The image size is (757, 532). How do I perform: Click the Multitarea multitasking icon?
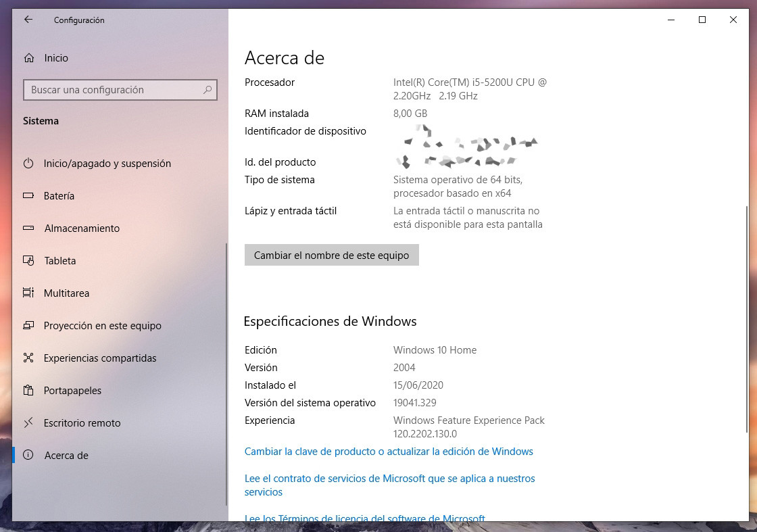point(28,293)
